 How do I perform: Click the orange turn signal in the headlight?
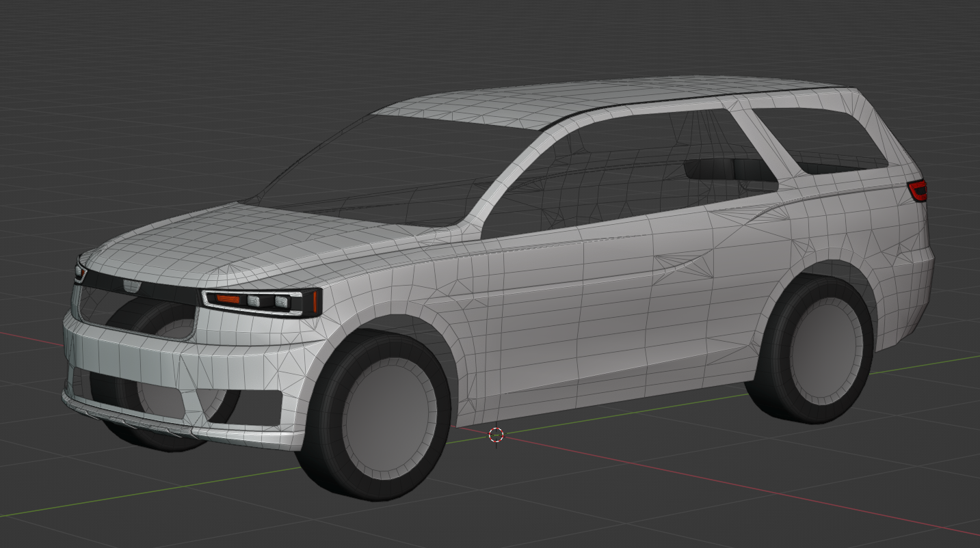coord(228,299)
